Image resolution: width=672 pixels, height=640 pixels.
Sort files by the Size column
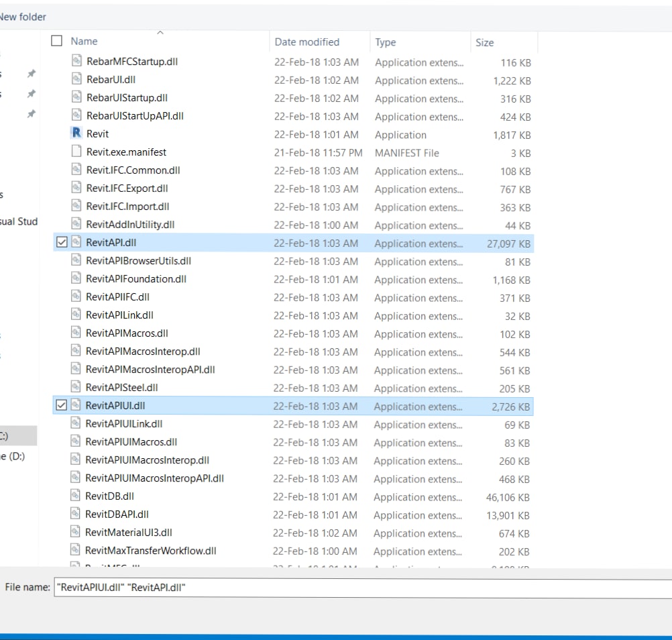coord(484,42)
